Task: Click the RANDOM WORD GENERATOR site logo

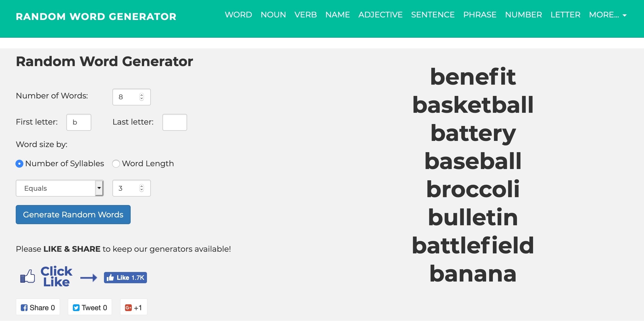Action: [96, 17]
